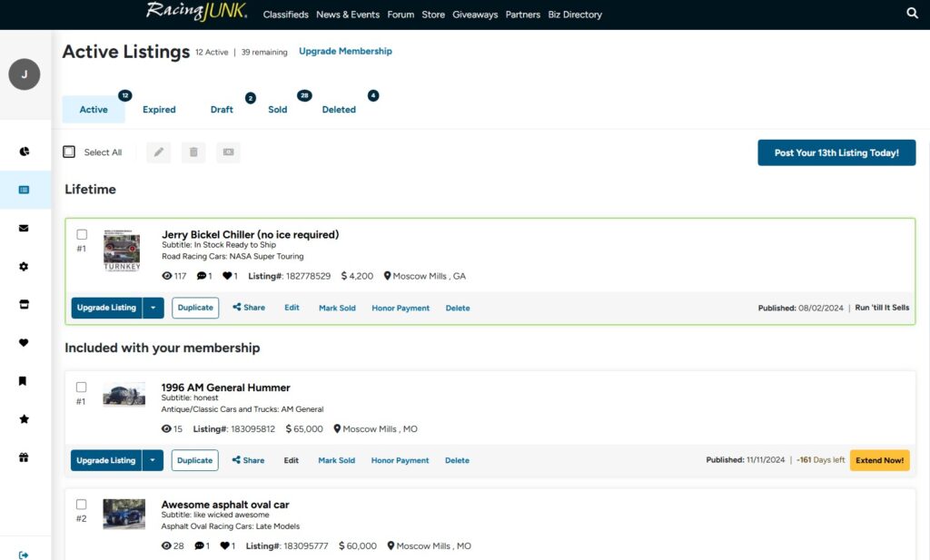Click location pin on 1996 Hummer listing
Image resolution: width=930 pixels, height=560 pixels.
(337, 428)
